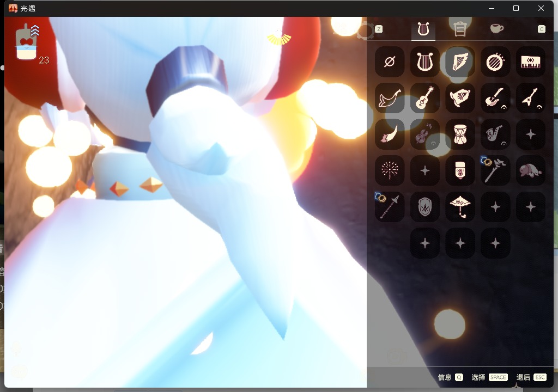Equip the harp in the instrument grid

424,62
